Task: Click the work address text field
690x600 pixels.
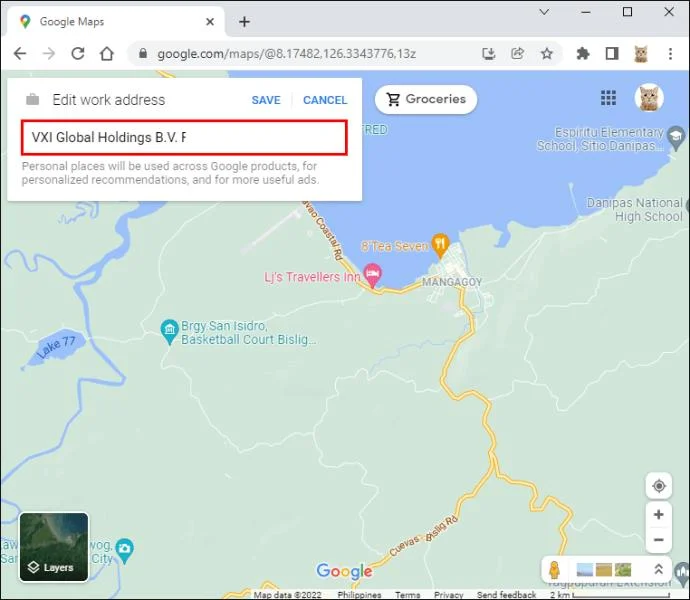Action: (x=184, y=137)
